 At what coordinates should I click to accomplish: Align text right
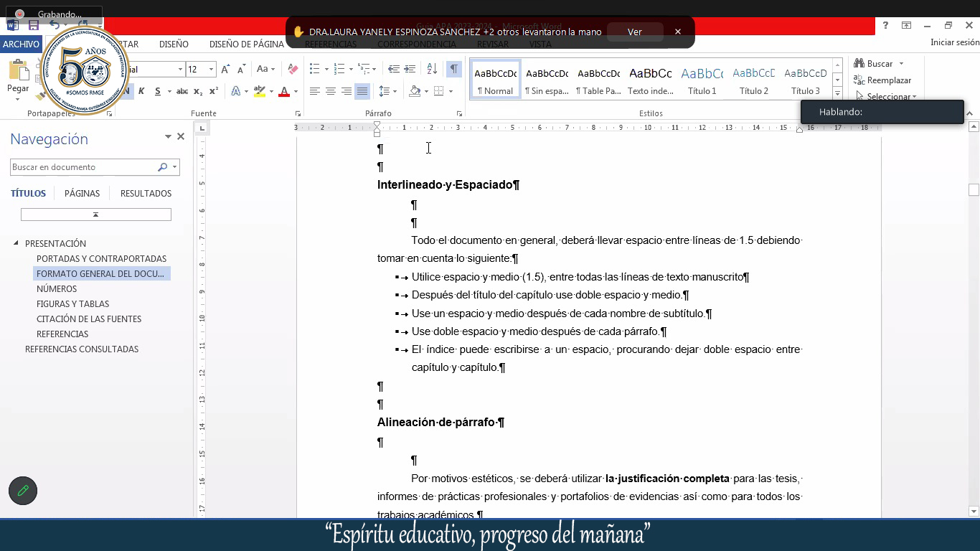tap(347, 91)
